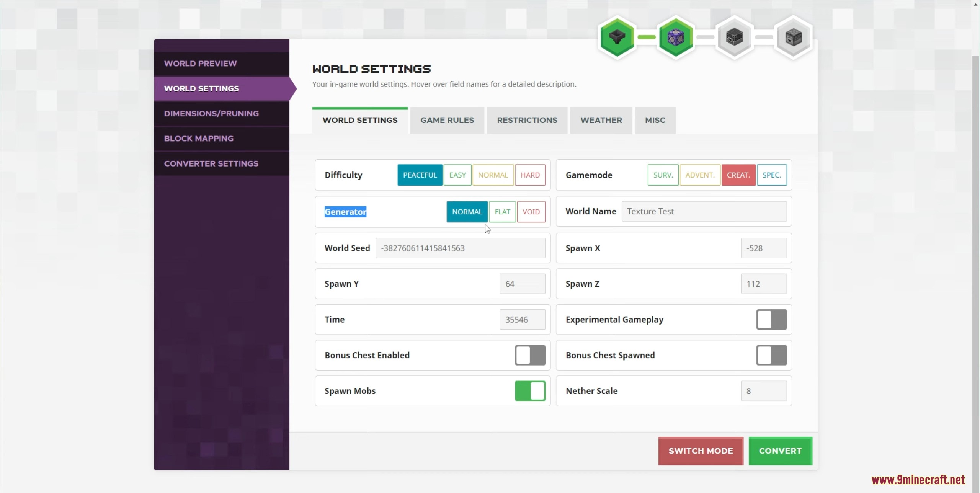Screen dimensions: 980x493
Task: Open the Restrictions tab
Action: [x=527, y=121]
